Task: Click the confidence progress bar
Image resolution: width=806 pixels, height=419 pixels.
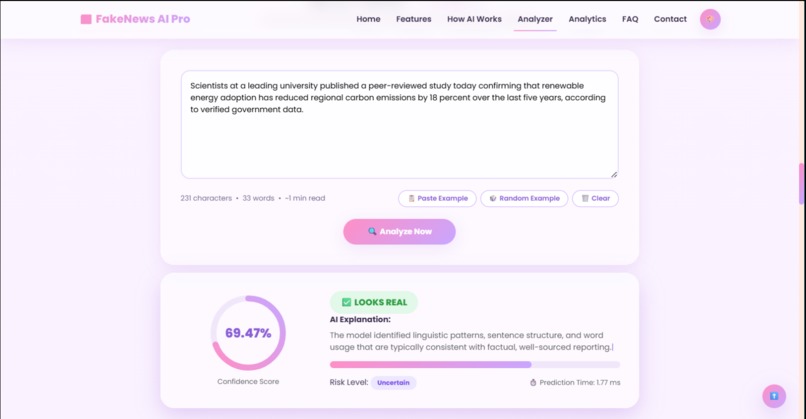Action: [475, 365]
